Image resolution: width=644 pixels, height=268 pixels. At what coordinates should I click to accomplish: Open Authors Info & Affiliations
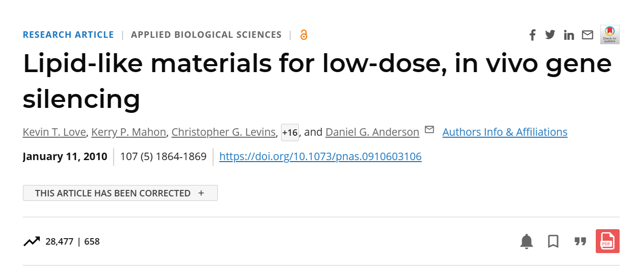pyautogui.click(x=505, y=132)
